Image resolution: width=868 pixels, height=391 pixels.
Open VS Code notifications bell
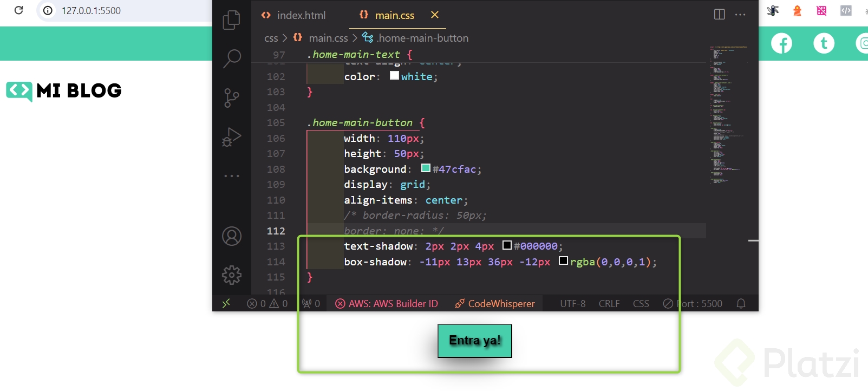741,303
